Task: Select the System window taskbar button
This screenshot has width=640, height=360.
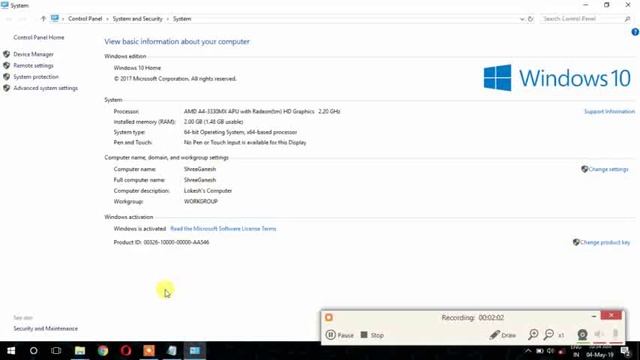Action: pos(195,351)
